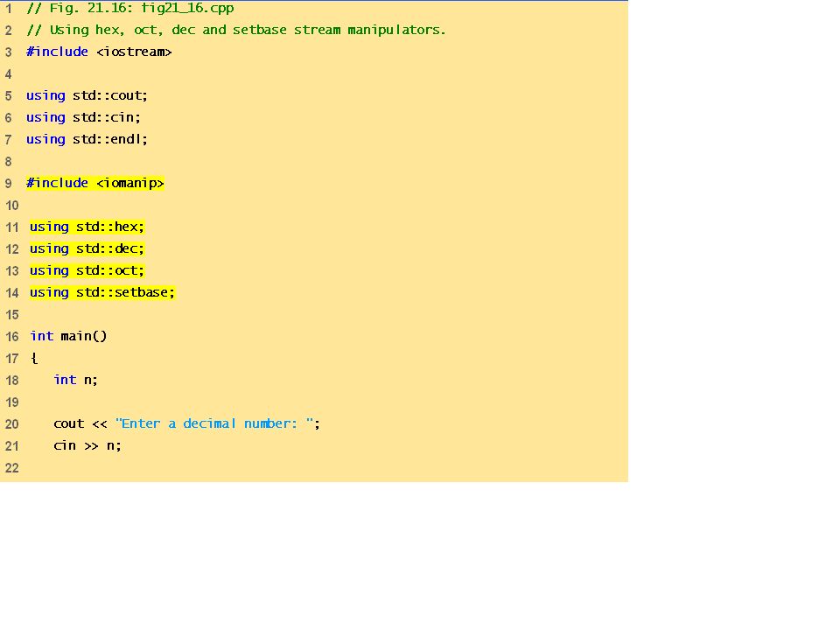Click 'int main()' on line 16

(68, 336)
